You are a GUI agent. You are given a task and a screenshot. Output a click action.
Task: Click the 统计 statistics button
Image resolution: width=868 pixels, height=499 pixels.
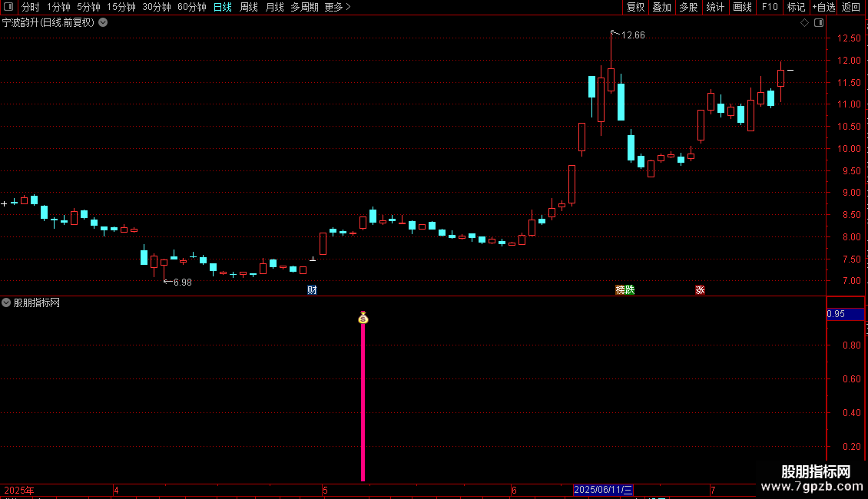tap(715, 7)
